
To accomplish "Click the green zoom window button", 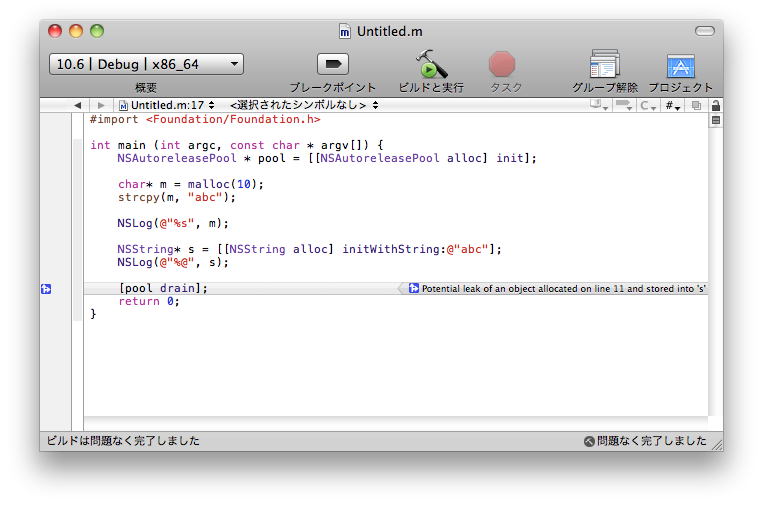I will (x=97, y=31).
